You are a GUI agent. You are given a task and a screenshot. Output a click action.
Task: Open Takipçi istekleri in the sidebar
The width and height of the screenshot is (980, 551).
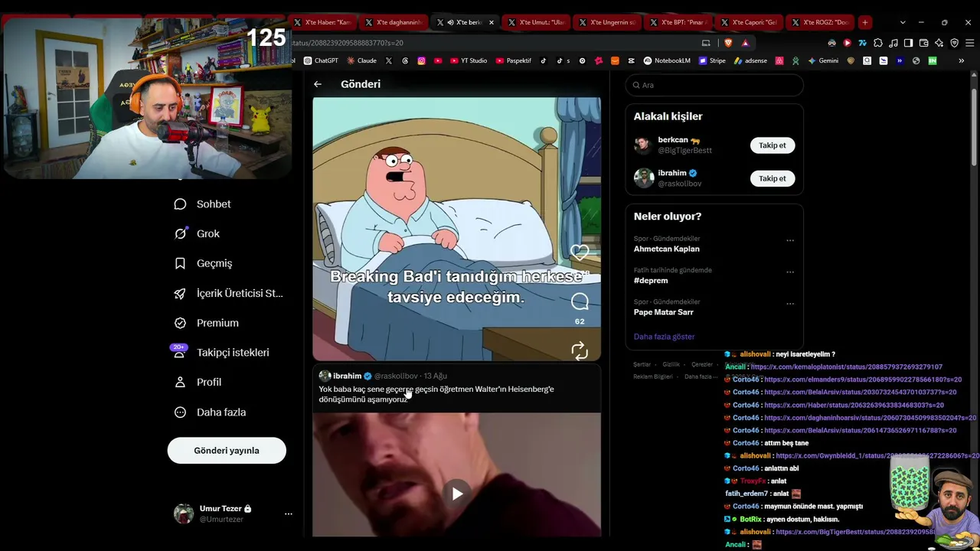pos(220,353)
